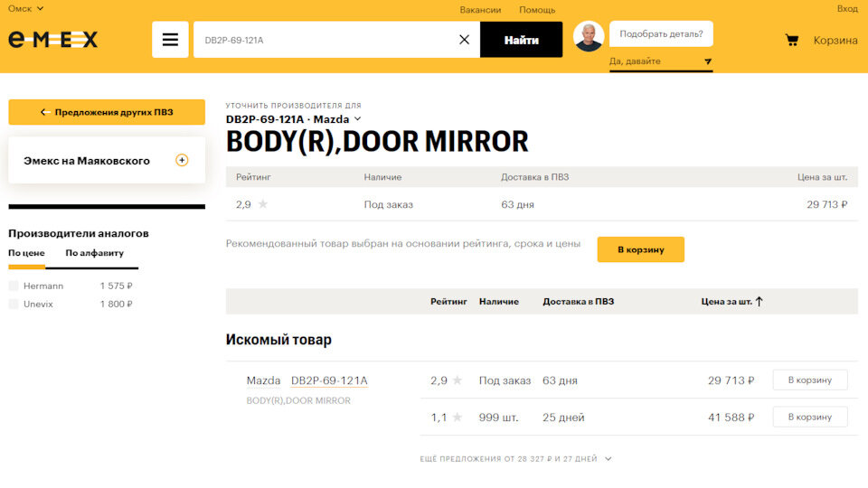Screen dimensions: 868x488
Task: Click star next to 2,9 in Mazda row
Action: coord(458,380)
